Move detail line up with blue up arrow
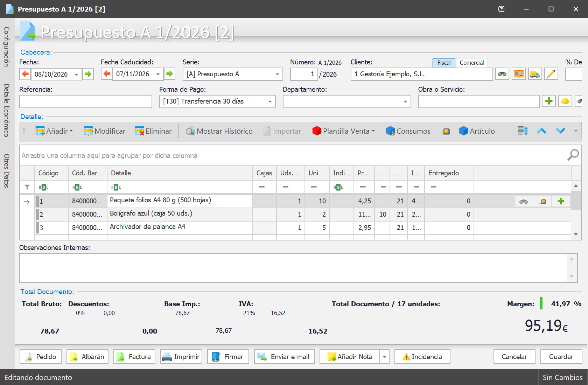This screenshot has height=385, width=588. pos(541,131)
